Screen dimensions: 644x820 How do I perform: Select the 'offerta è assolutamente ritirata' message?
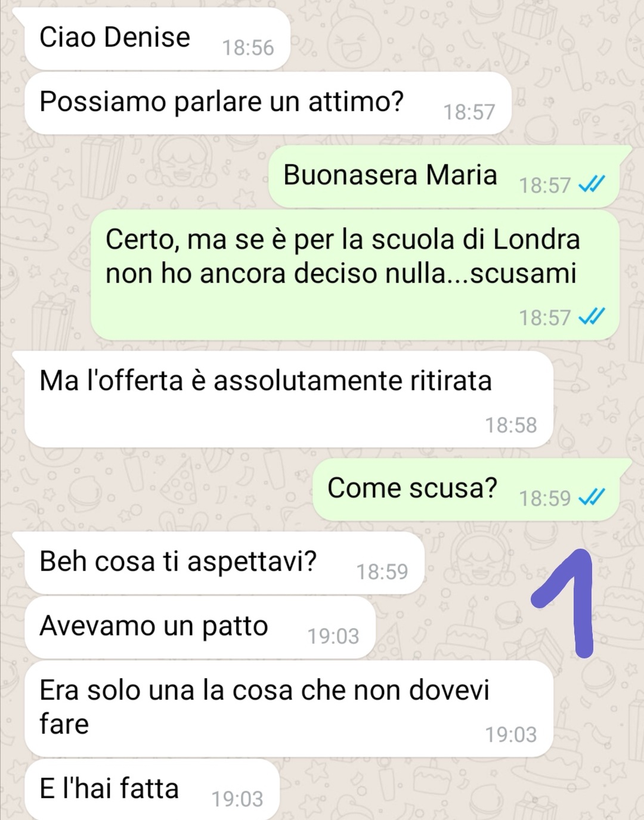[x=289, y=399]
